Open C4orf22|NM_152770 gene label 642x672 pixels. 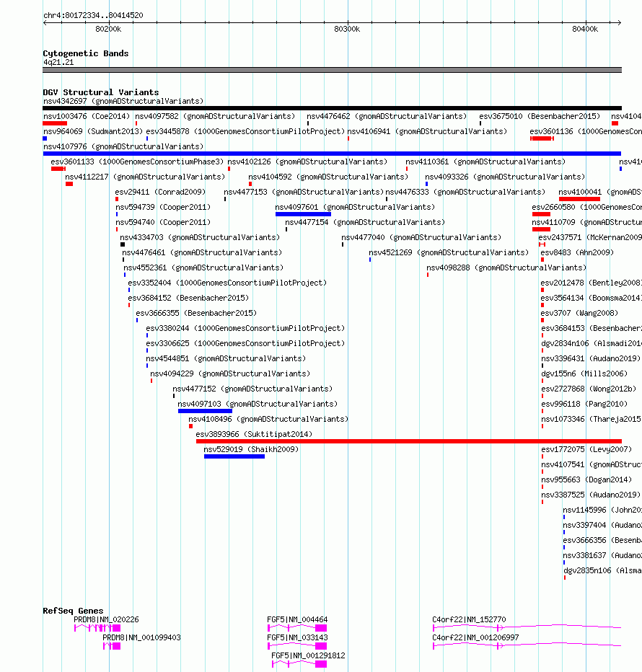pos(469,619)
